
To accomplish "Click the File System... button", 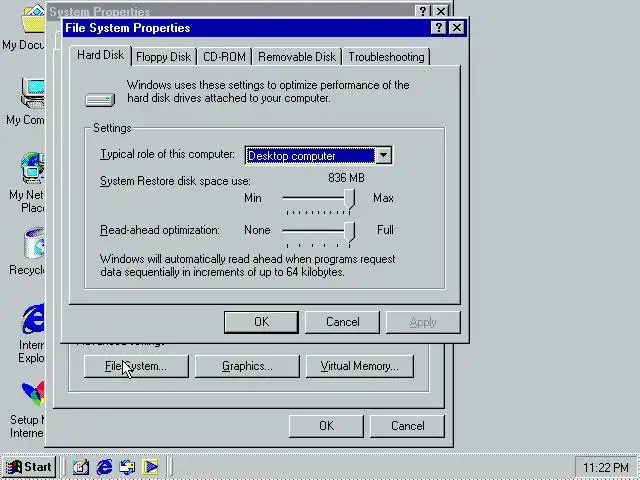I will [x=136, y=366].
